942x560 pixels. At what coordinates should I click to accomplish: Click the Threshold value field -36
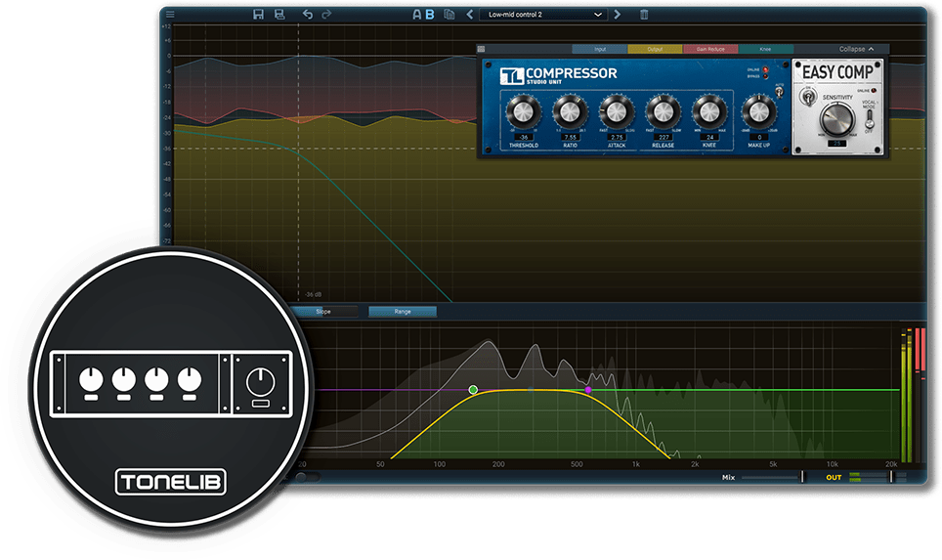pyautogui.click(x=523, y=137)
